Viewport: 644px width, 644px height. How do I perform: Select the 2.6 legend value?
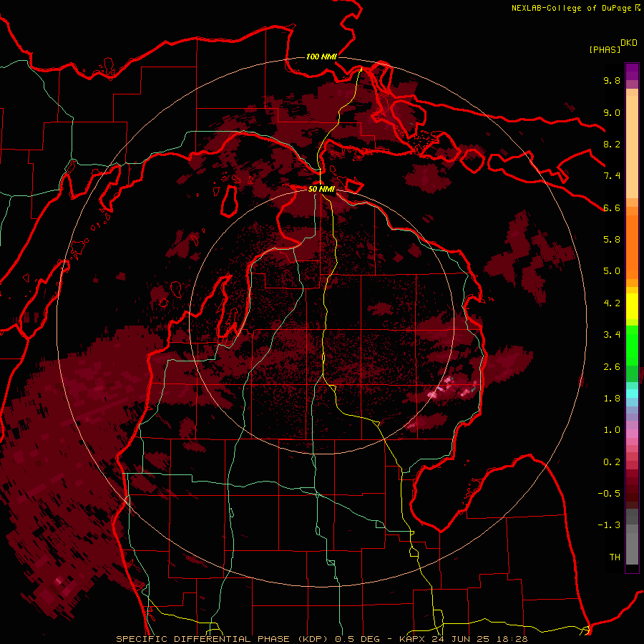click(612, 367)
